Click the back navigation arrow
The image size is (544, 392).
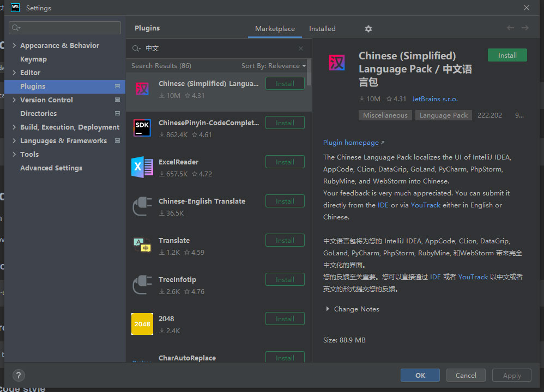click(x=510, y=28)
